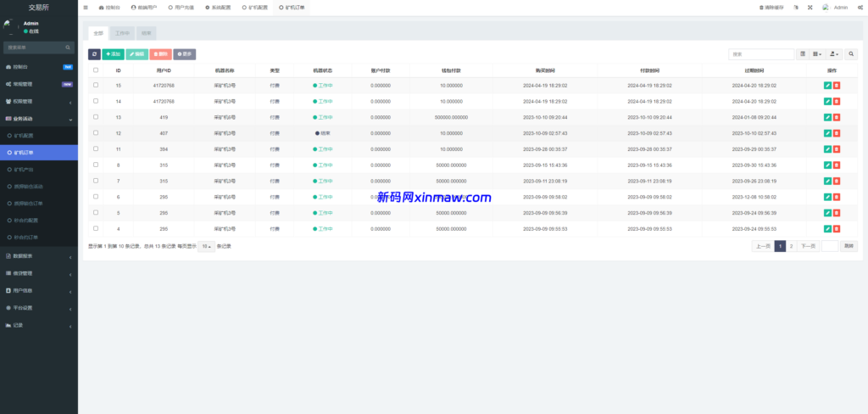Viewport: 868px width, 414px height.
Task: Check the checkbox for row ID 11
Action: [x=96, y=148]
